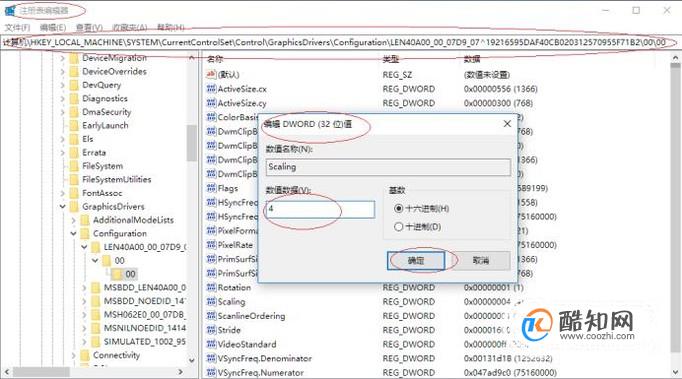682x379 pixels.
Task: Click the Rotation DWORD value icon
Action: [211, 287]
